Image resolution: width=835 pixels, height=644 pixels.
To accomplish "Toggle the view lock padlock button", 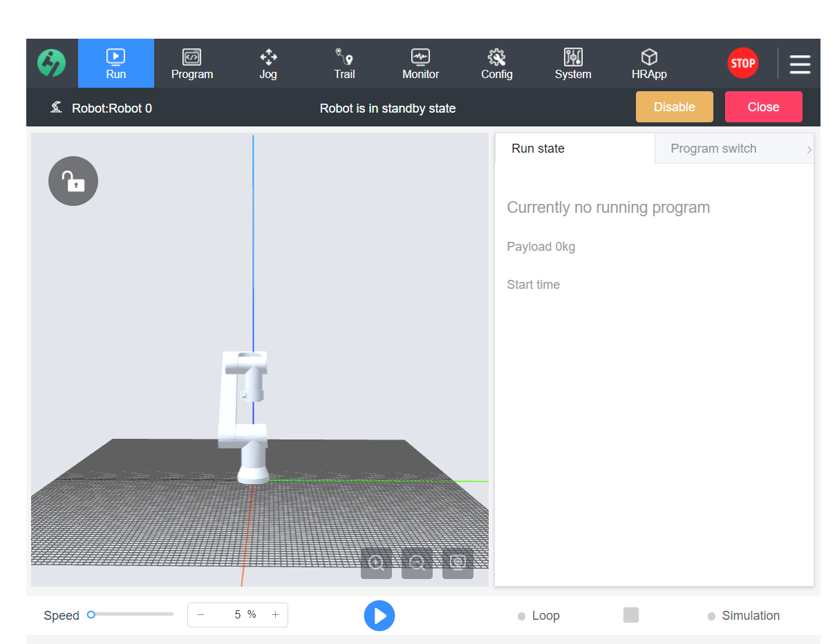I will (73, 181).
